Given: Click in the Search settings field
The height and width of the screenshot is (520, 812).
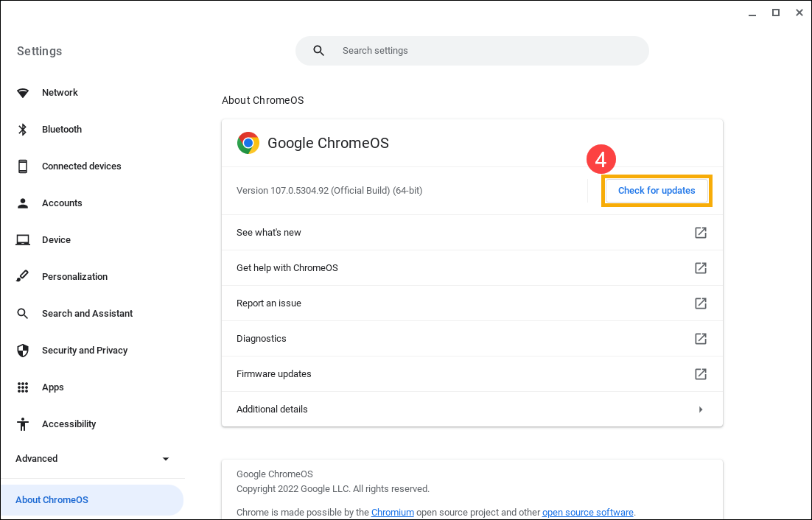Looking at the screenshot, I should (x=472, y=51).
